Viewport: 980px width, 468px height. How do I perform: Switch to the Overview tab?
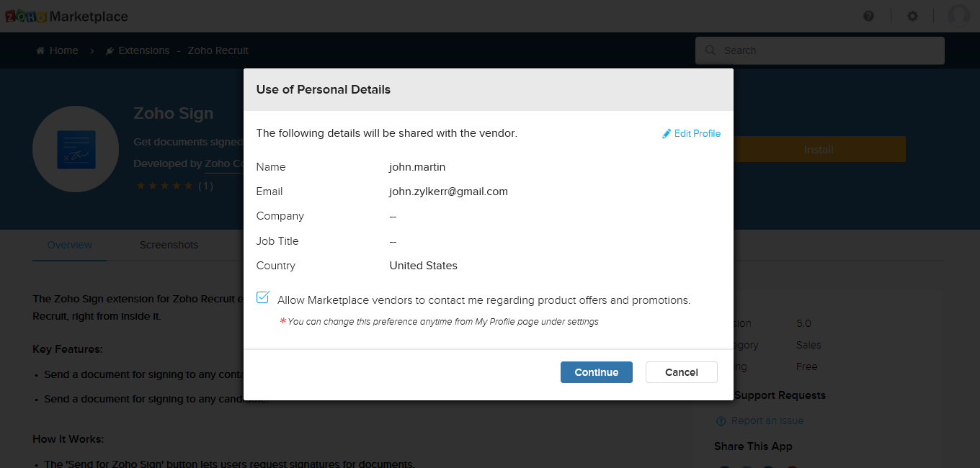tap(69, 245)
